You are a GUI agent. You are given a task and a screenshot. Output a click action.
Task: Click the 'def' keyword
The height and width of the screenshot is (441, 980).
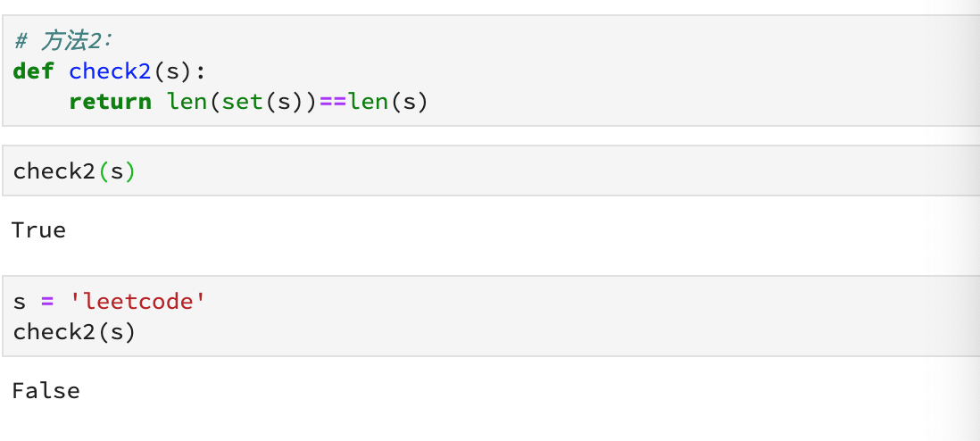tap(33, 71)
